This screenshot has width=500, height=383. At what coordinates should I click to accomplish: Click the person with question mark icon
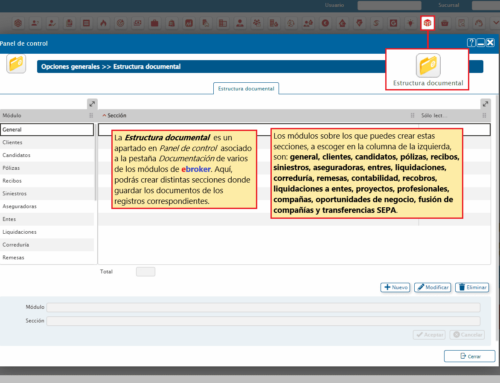[x=35, y=23]
